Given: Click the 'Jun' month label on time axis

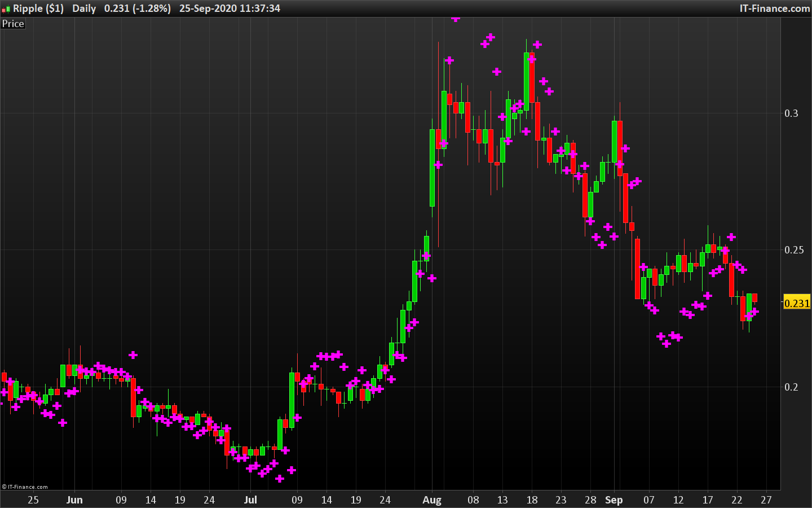Looking at the screenshot, I should (74, 500).
